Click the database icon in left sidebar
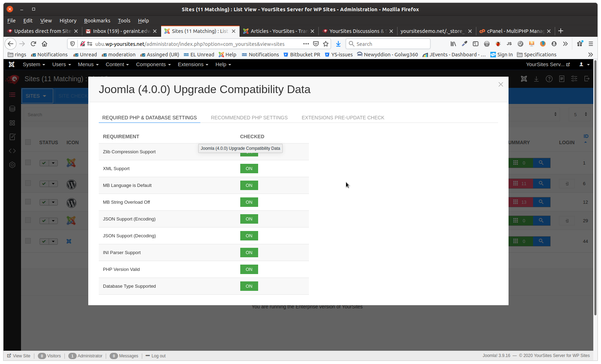601x364 pixels. point(12,109)
